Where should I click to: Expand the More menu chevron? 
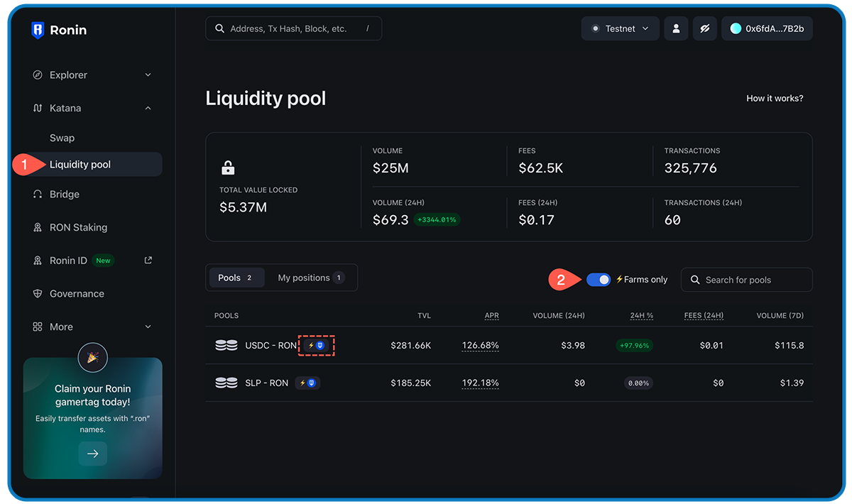148,327
